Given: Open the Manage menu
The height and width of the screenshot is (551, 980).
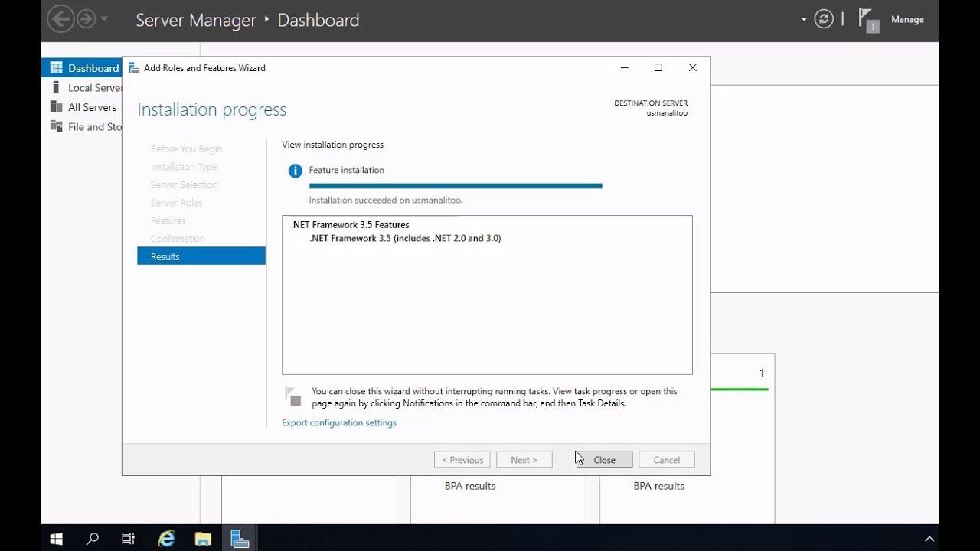Looking at the screenshot, I should point(907,19).
